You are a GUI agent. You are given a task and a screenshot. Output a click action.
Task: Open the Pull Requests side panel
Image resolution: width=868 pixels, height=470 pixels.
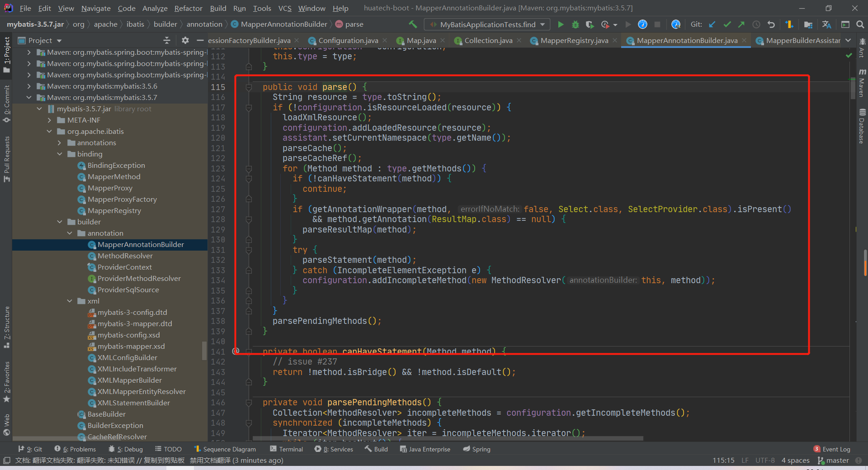[6, 159]
